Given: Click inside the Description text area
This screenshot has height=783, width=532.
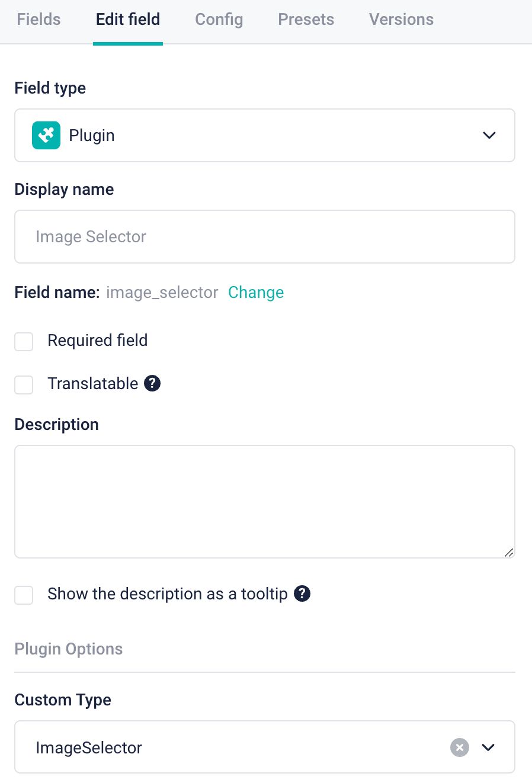Looking at the screenshot, I should 264,501.
